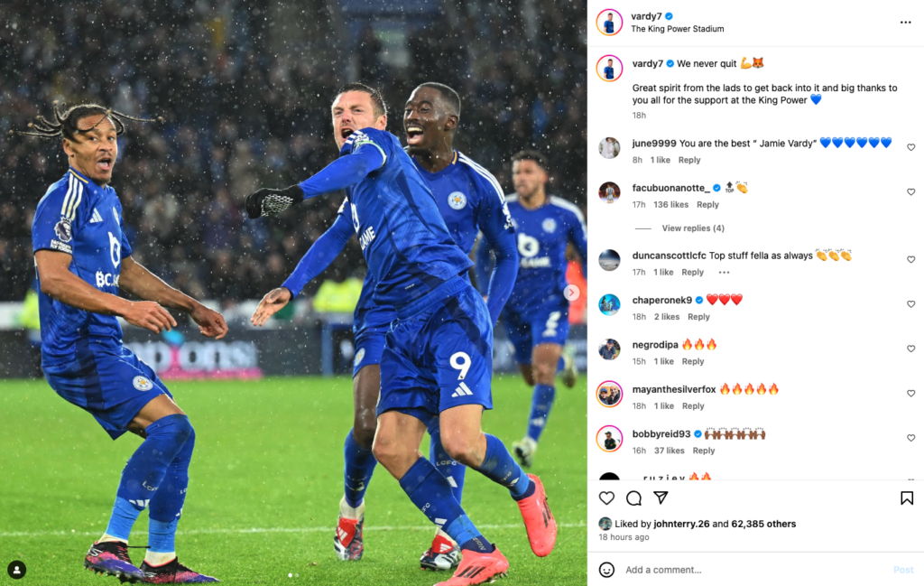The width and height of the screenshot is (924, 586).
Task: Go to next photo using arrow
Action: (571, 293)
